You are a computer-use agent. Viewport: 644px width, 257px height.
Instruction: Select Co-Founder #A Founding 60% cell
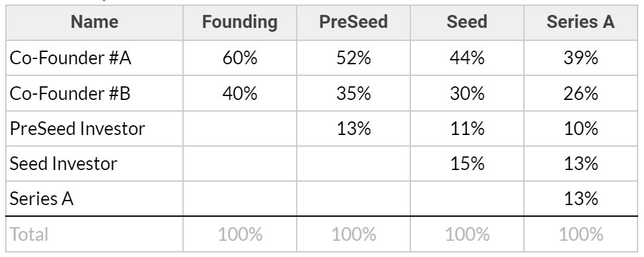click(x=240, y=58)
